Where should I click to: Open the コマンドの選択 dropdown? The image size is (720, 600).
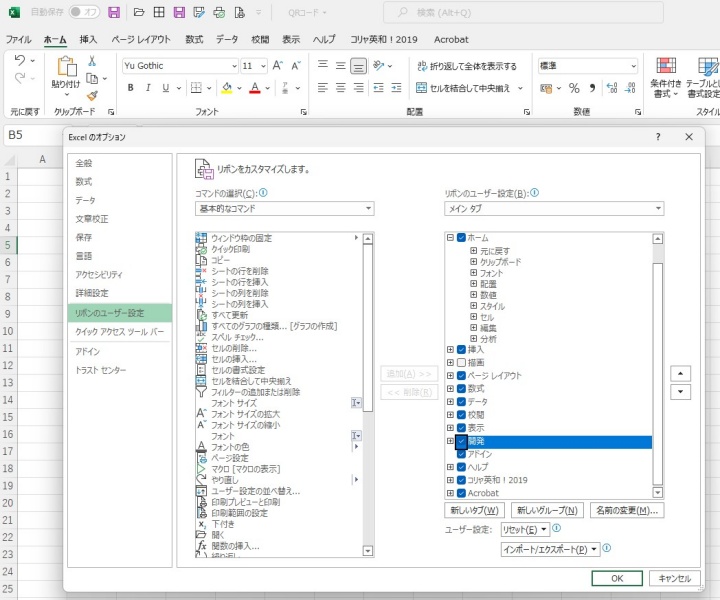tap(284, 208)
